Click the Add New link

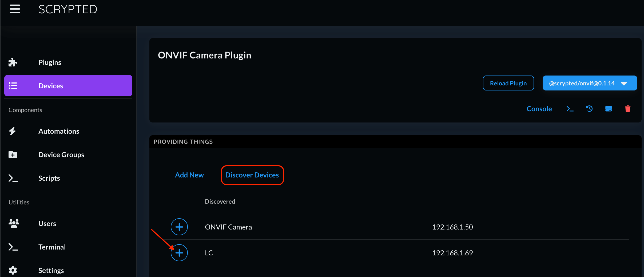coord(189,175)
